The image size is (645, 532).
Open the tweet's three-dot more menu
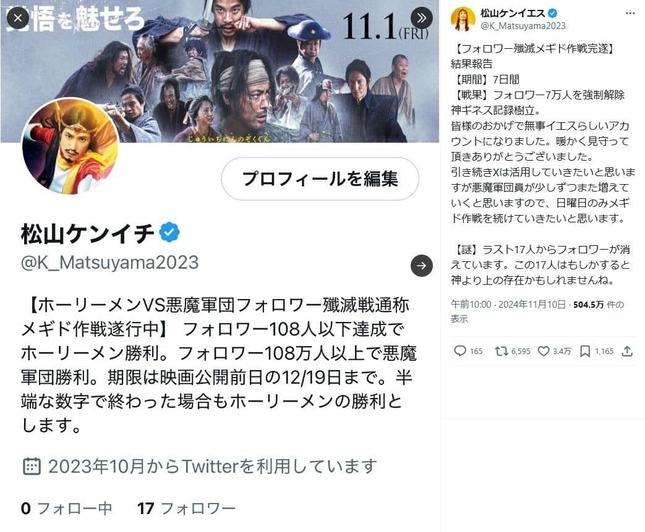click(630, 14)
